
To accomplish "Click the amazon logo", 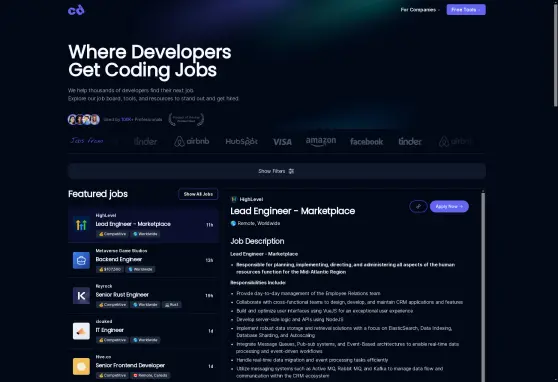I will (321, 141).
